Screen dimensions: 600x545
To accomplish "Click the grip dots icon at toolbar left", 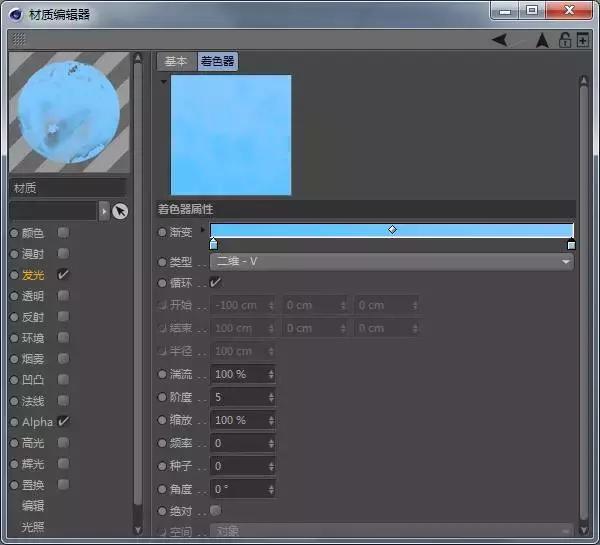I will [18, 39].
